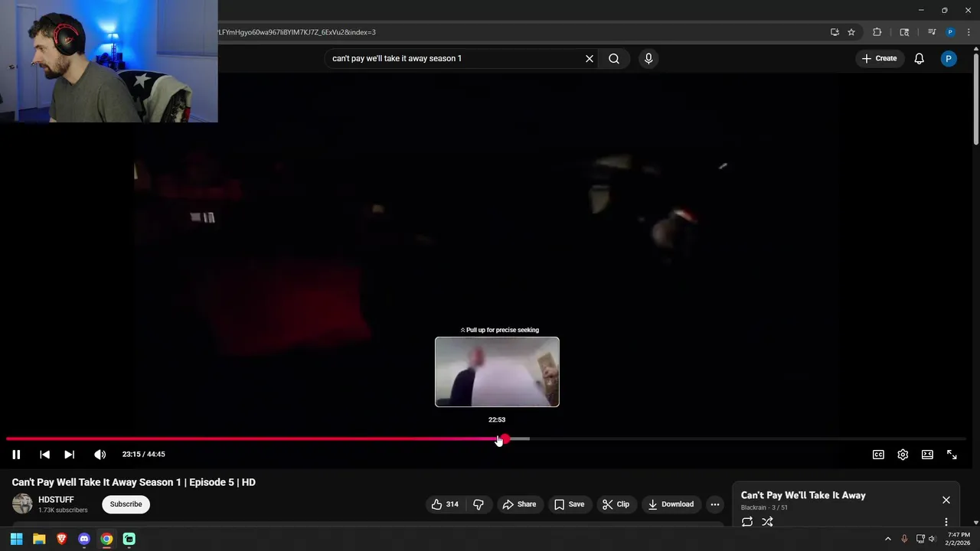Open HDSTUFF channel name link
The width and height of the screenshot is (980, 551).
56,500
